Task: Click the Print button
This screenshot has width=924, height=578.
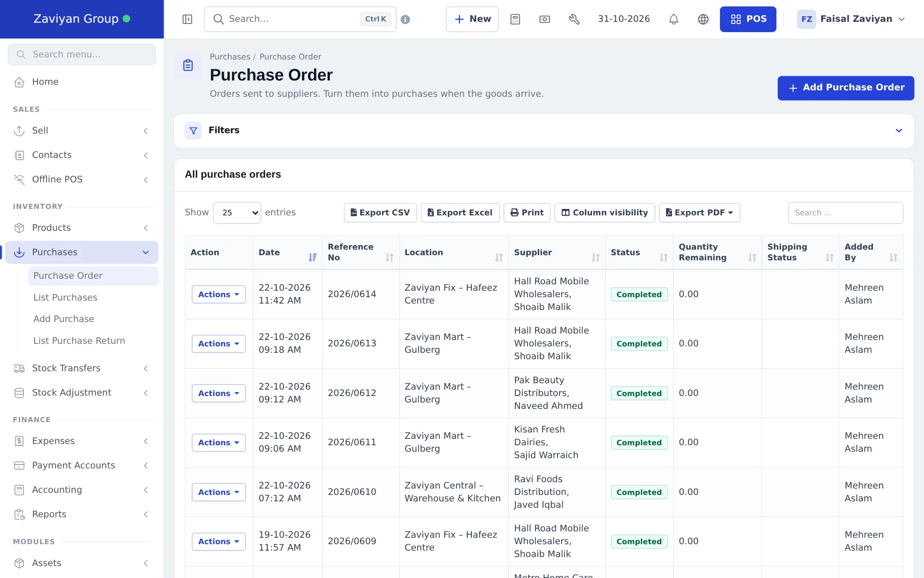Action: pyautogui.click(x=527, y=213)
